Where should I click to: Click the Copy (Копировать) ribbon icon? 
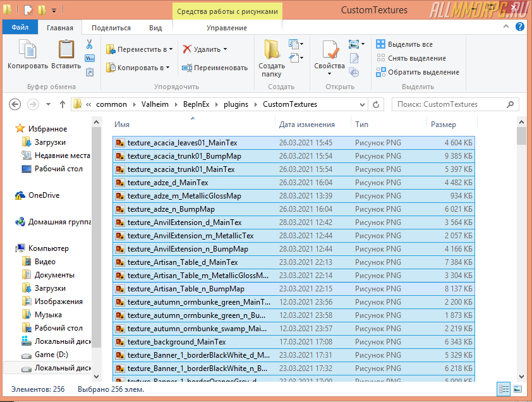pos(27,49)
